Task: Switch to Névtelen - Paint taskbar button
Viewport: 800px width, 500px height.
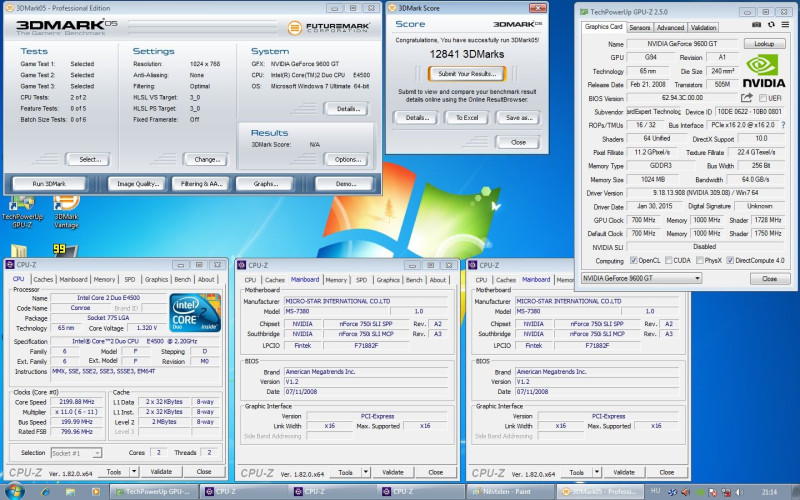Action: (512, 492)
